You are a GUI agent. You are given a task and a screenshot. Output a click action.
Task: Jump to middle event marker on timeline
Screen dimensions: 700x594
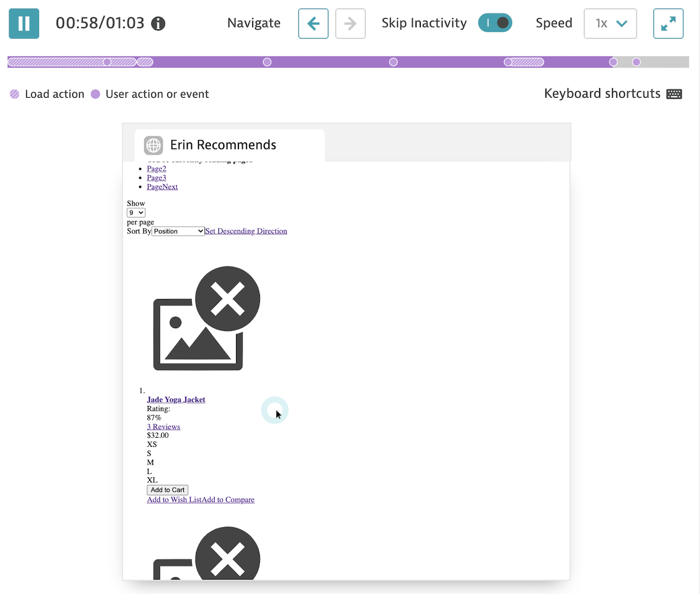pyautogui.click(x=393, y=62)
